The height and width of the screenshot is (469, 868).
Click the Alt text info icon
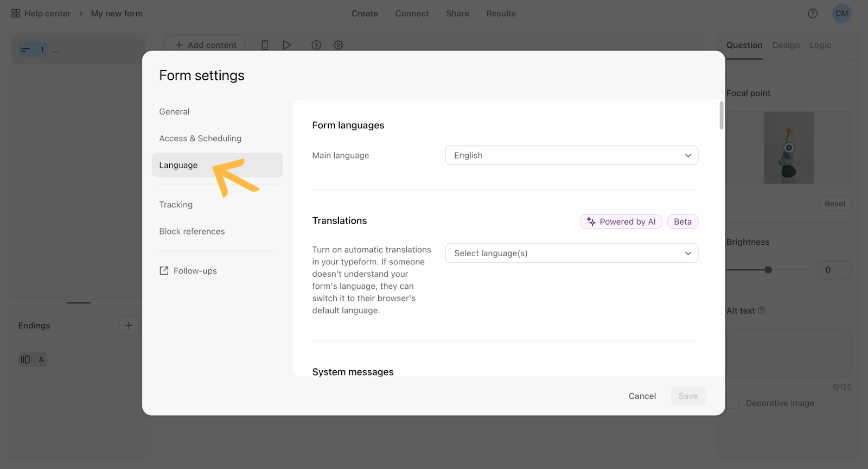tap(762, 310)
